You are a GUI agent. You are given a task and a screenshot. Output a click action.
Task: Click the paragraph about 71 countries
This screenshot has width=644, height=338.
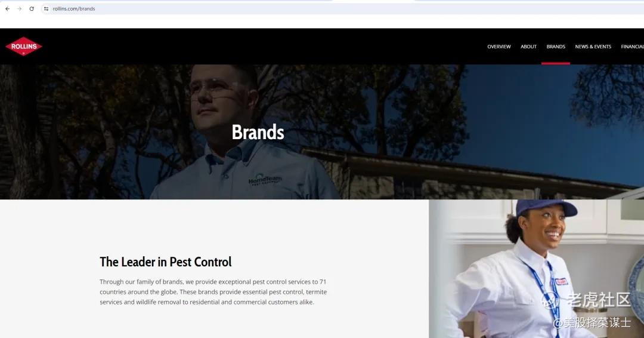(x=213, y=292)
